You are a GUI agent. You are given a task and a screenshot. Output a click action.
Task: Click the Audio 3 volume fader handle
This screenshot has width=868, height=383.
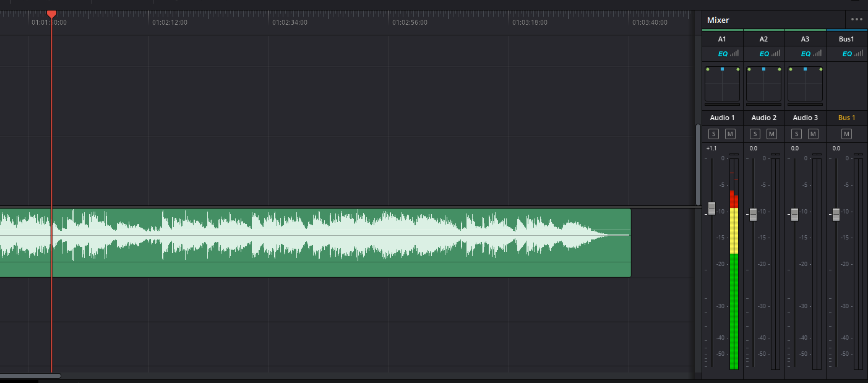pos(794,215)
